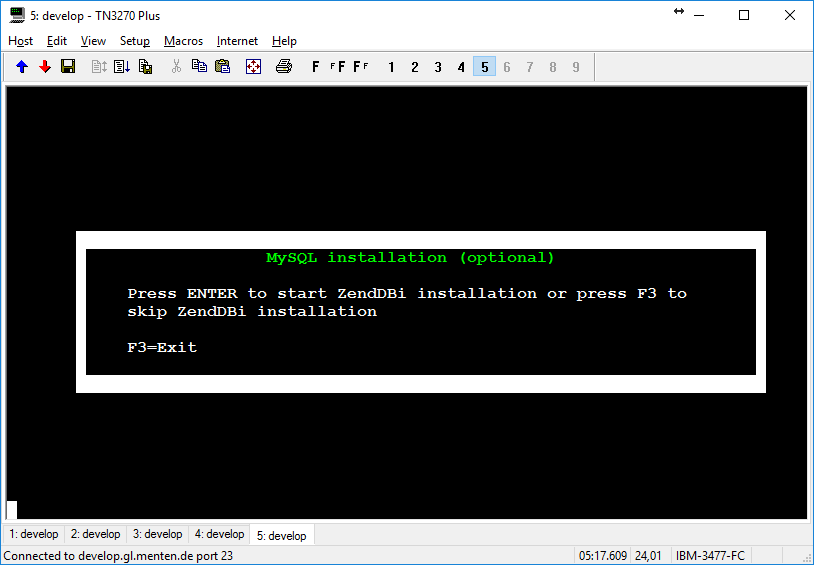814x565 pixels.
Task: Click the floppy disk save icon
Action: (68, 67)
